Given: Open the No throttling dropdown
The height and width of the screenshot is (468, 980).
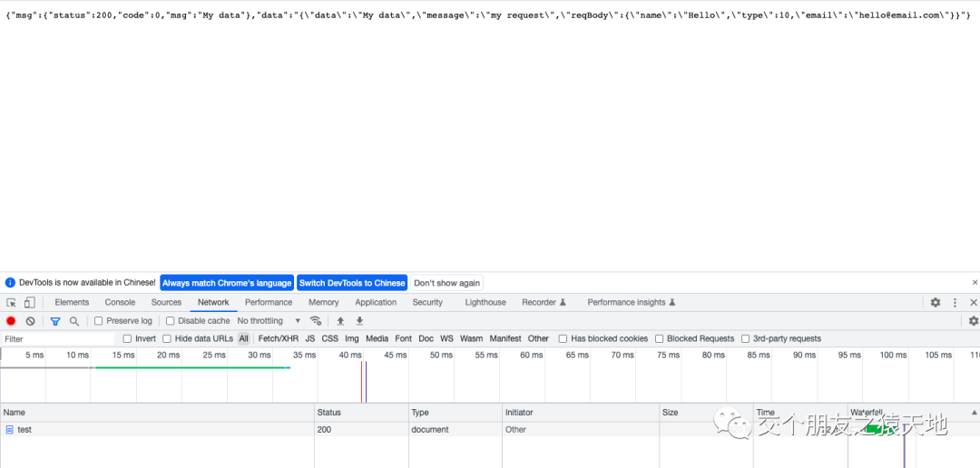Looking at the screenshot, I should tap(269, 321).
